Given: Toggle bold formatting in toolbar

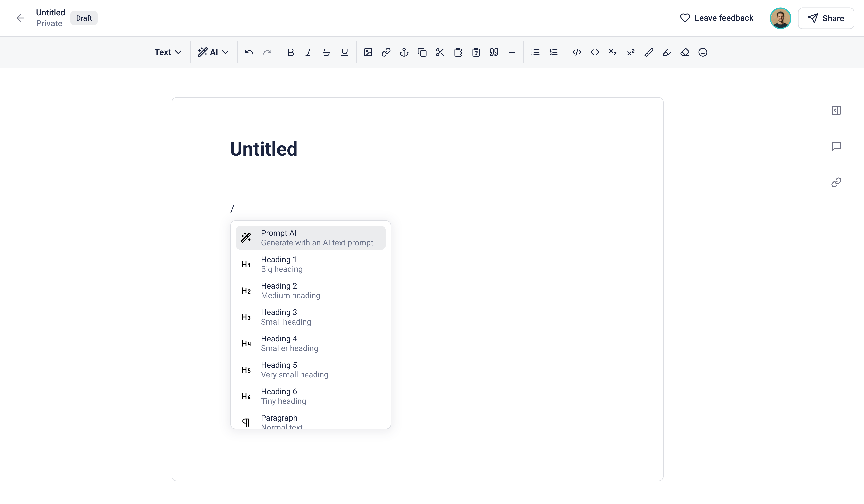Looking at the screenshot, I should point(290,52).
